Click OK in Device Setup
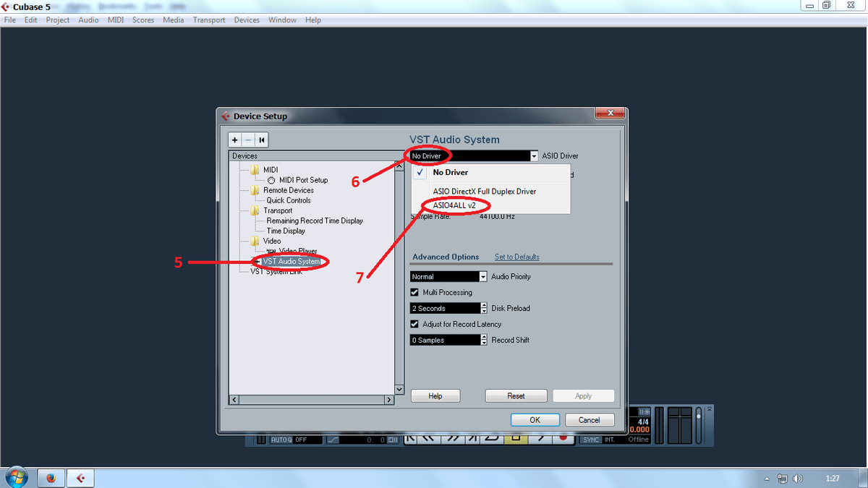Image resolution: width=868 pixels, height=488 pixels. 535,420
